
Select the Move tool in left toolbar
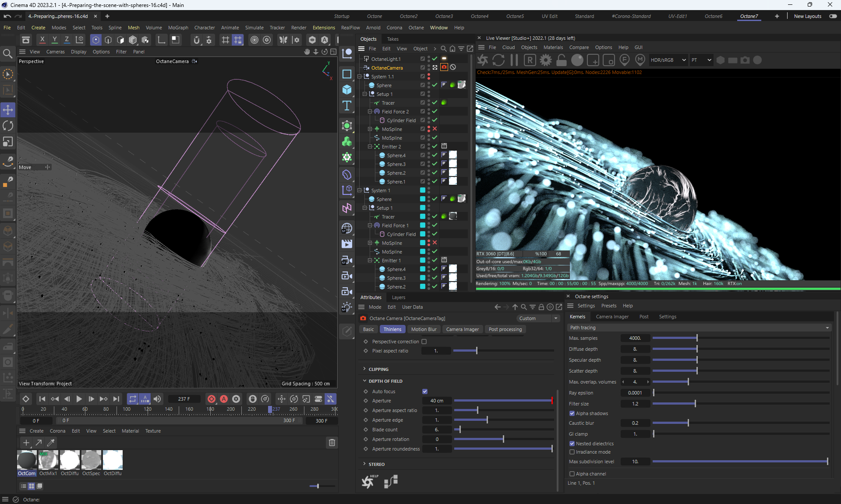(x=8, y=110)
